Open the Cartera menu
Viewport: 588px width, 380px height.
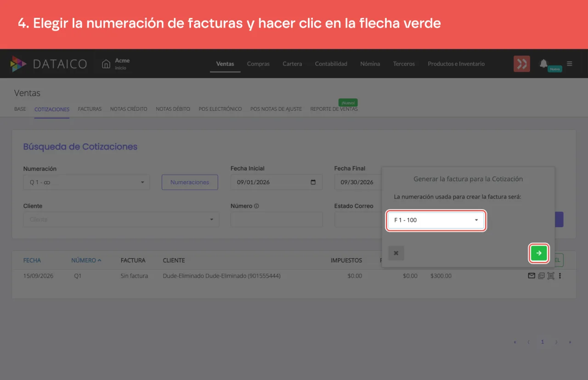[292, 64]
